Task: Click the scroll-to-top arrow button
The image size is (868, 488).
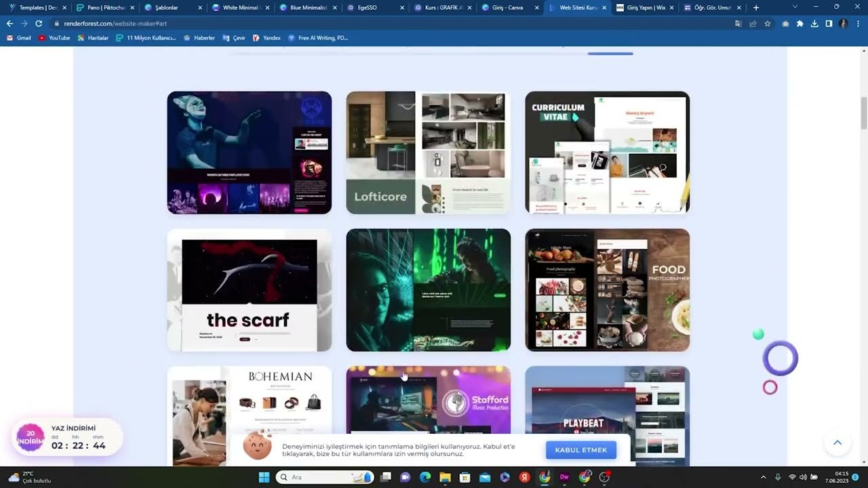Action: pyautogui.click(x=837, y=443)
